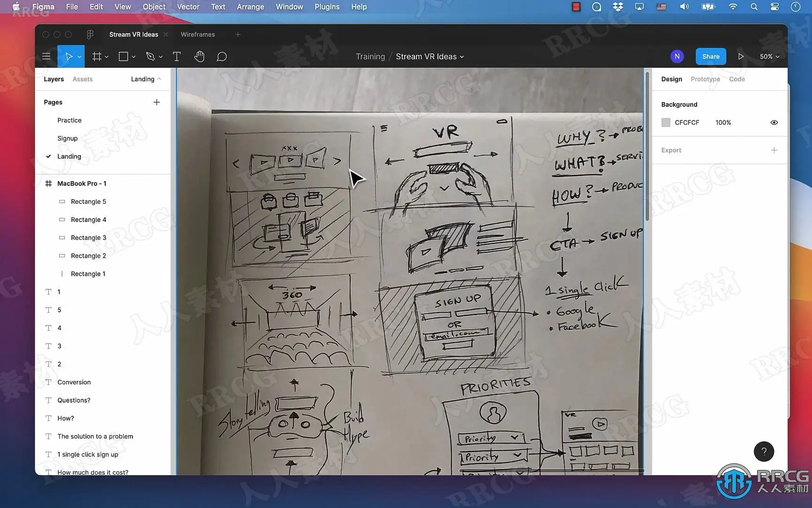The image size is (812, 508).
Task: Open Control Center in the menu bar
Action: pyautogui.click(x=775, y=7)
